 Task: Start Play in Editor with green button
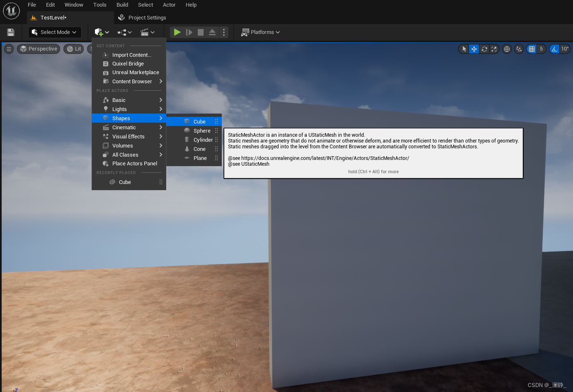177,32
